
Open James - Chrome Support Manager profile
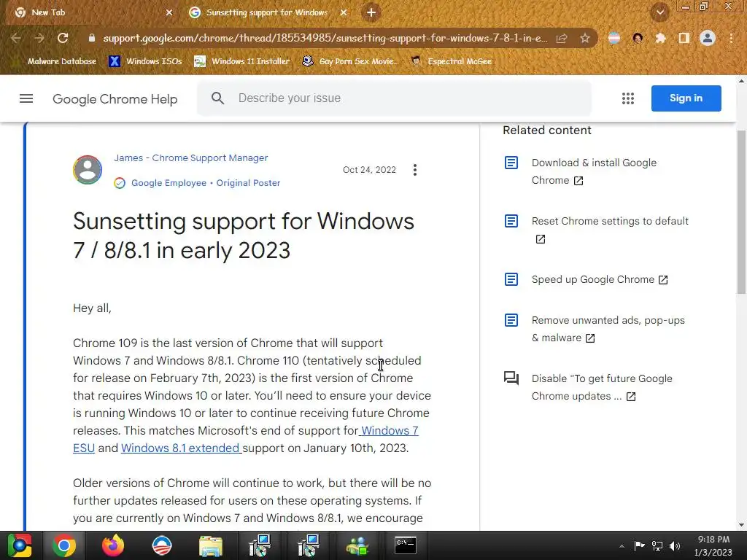coord(190,157)
